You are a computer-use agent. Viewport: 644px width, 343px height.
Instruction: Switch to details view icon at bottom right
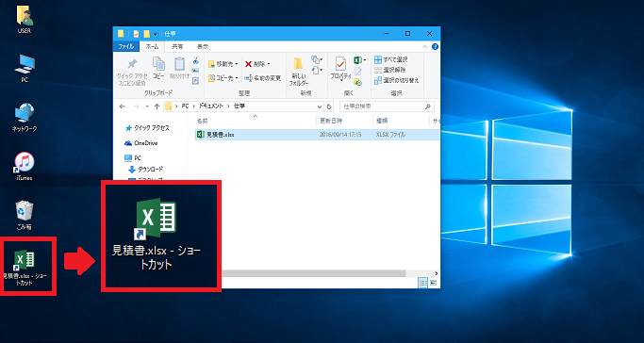point(422,283)
